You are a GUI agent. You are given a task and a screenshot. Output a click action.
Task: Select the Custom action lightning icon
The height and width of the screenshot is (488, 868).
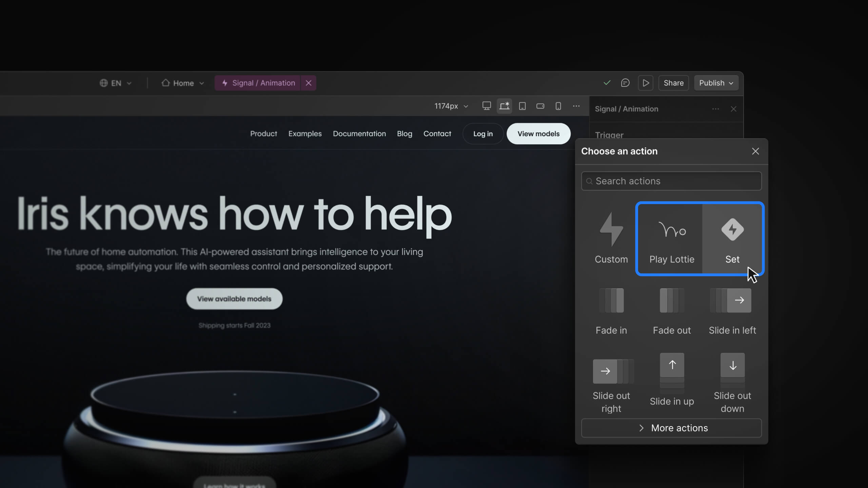point(611,230)
